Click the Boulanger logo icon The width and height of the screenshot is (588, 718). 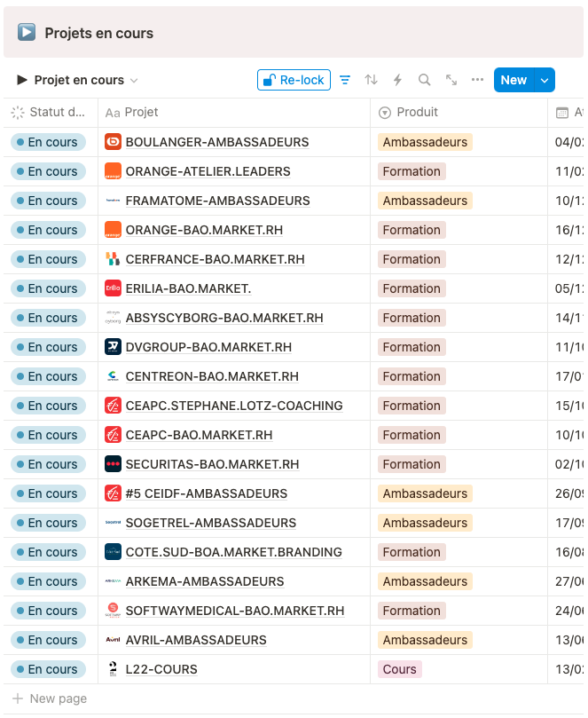(113, 142)
